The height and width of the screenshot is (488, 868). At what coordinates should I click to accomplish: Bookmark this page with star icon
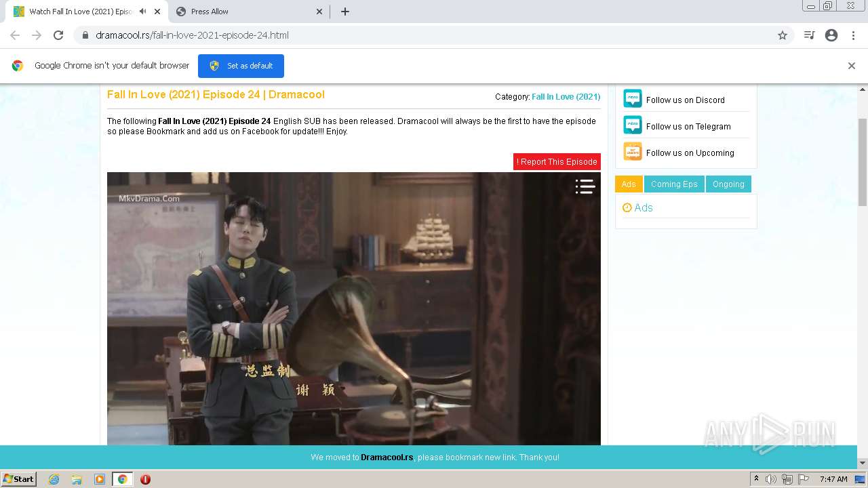[x=783, y=35]
